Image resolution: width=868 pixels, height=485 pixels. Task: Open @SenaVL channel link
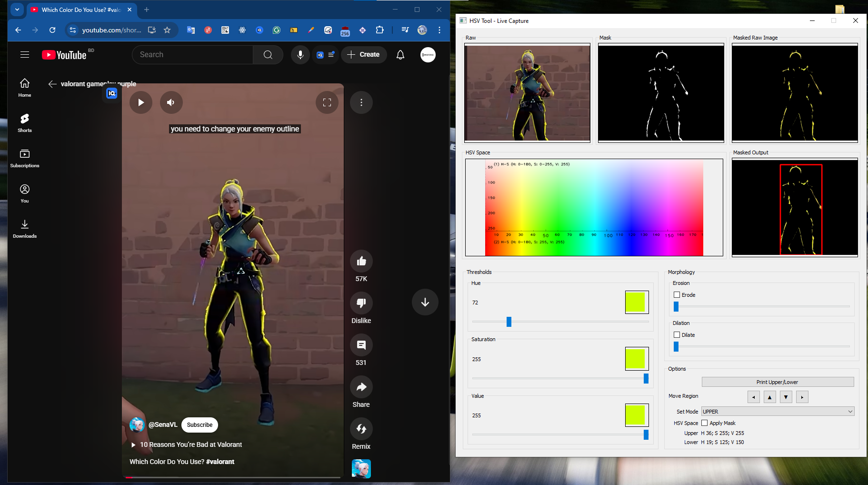click(163, 424)
